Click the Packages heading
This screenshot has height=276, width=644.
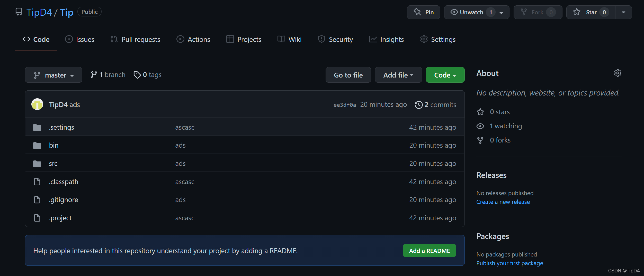pos(493,236)
